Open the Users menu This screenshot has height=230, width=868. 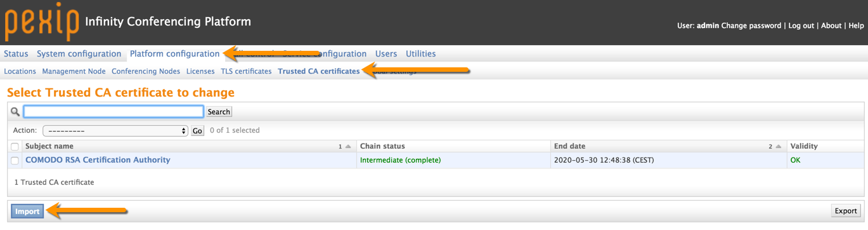coord(386,54)
